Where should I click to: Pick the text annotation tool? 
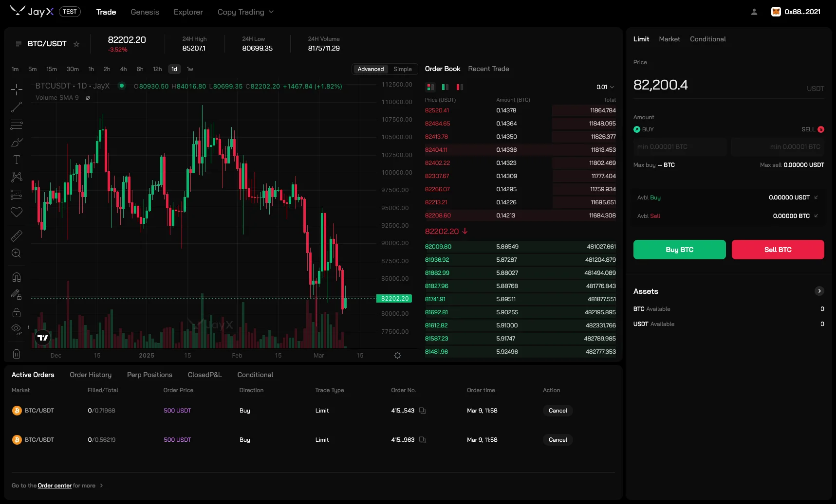pos(17,159)
